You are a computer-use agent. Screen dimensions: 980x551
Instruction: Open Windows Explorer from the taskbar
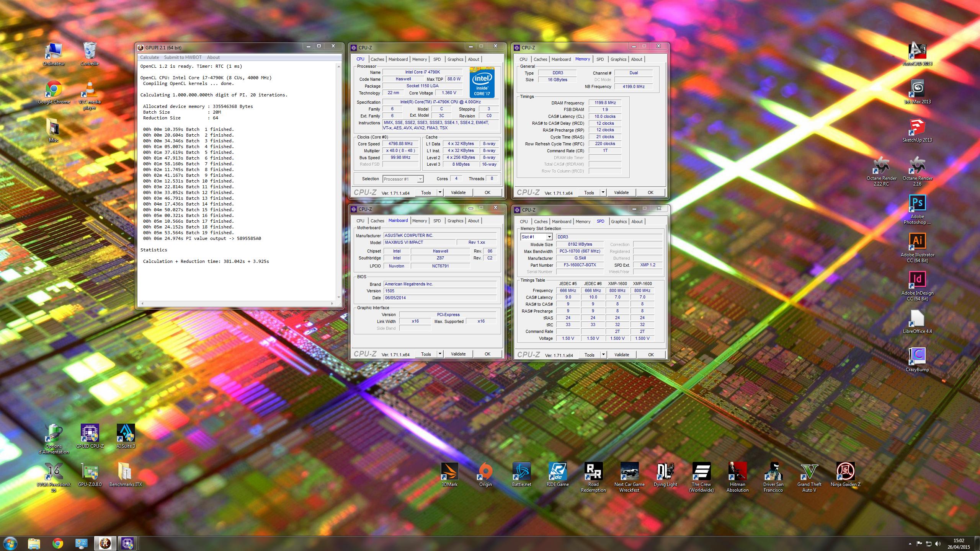point(34,543)
